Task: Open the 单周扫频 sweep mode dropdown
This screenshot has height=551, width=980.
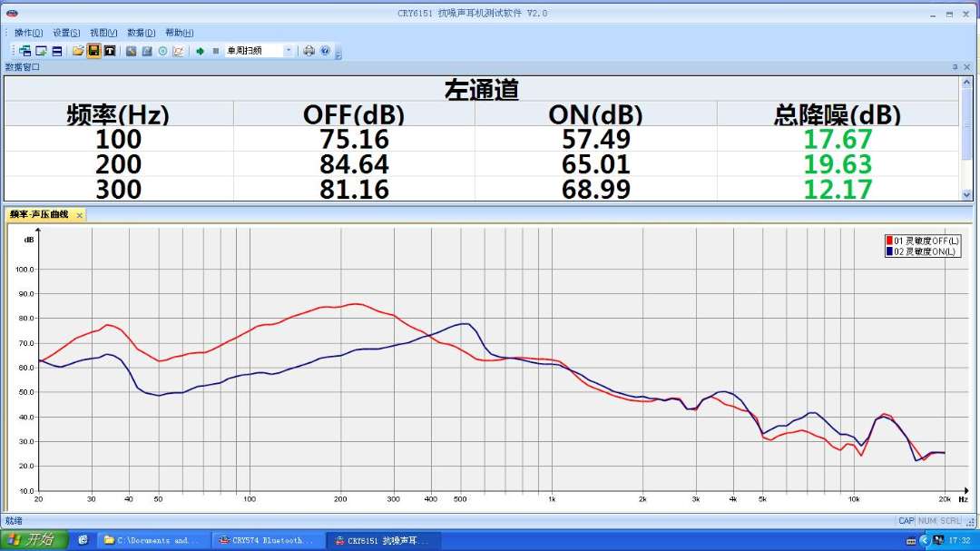Action: 289,51
